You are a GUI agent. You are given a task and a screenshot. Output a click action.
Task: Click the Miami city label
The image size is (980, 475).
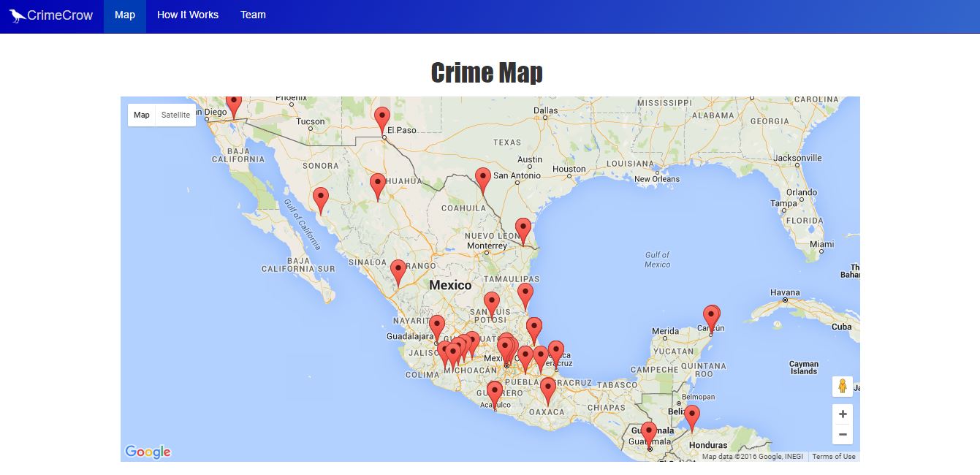point(821,244)
